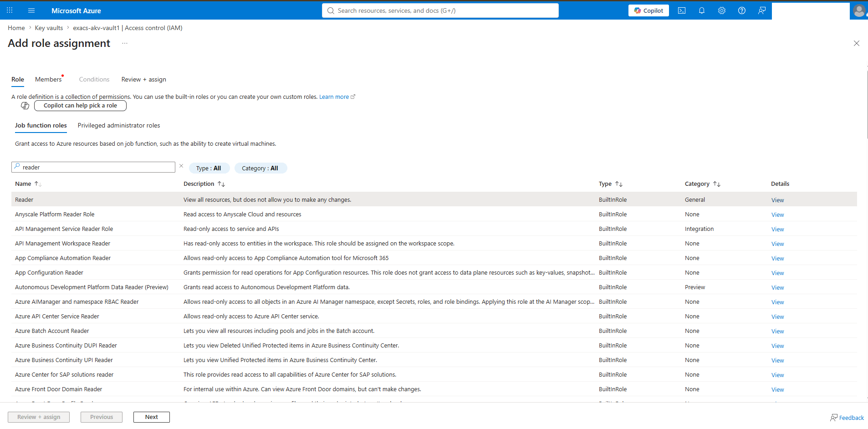Screen dimensions: 868x429
Task: Select Autonomous Development Platform Data Reader
Action: [x=434, y=287]
